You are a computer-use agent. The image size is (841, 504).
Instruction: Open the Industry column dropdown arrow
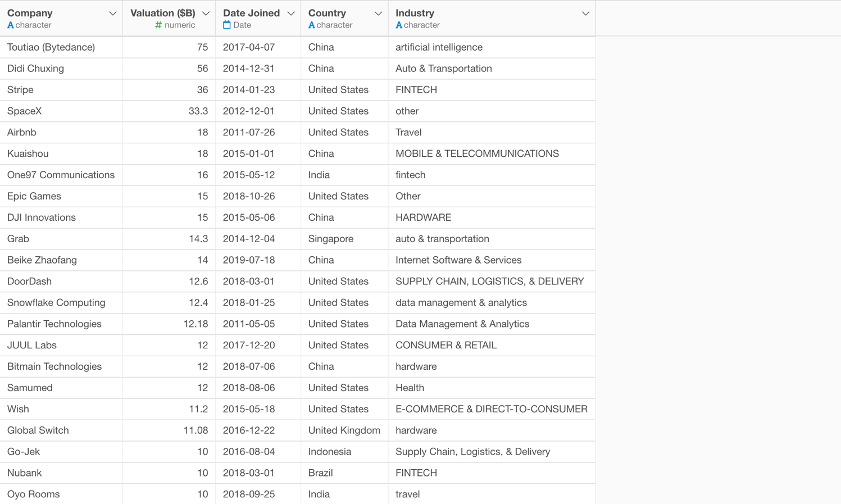click(x=585, y=13)
